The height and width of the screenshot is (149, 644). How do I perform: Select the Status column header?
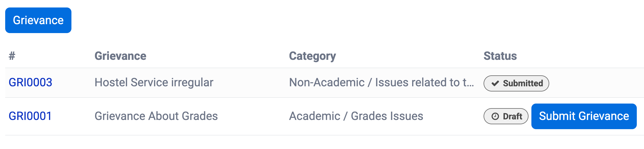pos(500,56)
